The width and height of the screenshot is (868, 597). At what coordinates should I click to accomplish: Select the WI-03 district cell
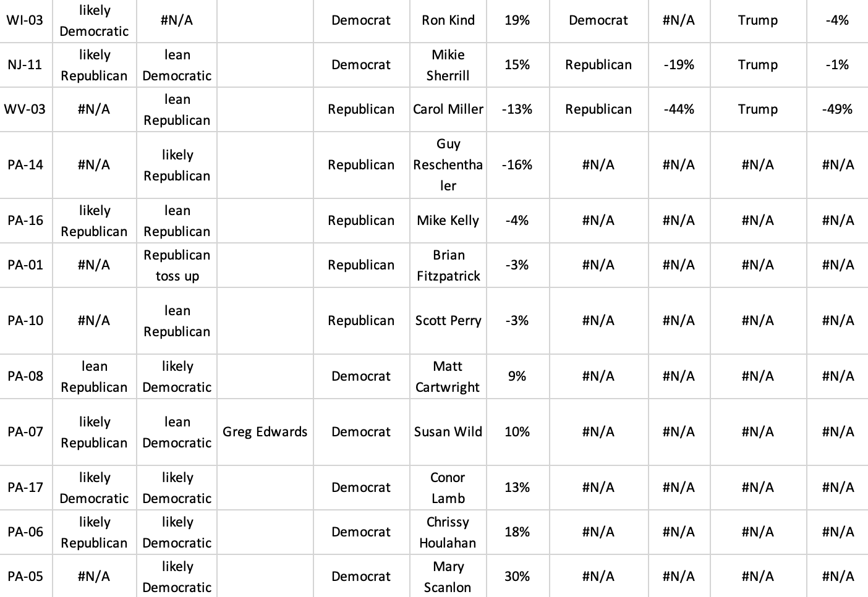[x=25, y=20]
